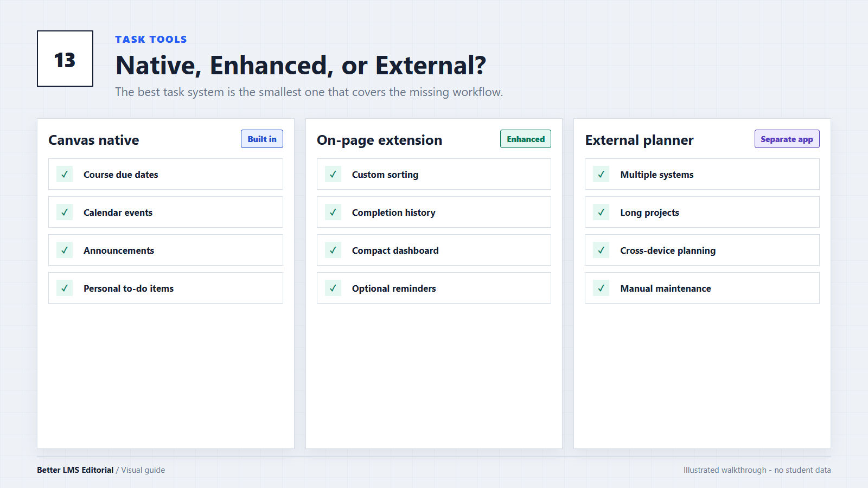Screen dimensions: 868x488
Task: Click the checkmark icon beside Long projects
Action: tap(601, 212)
